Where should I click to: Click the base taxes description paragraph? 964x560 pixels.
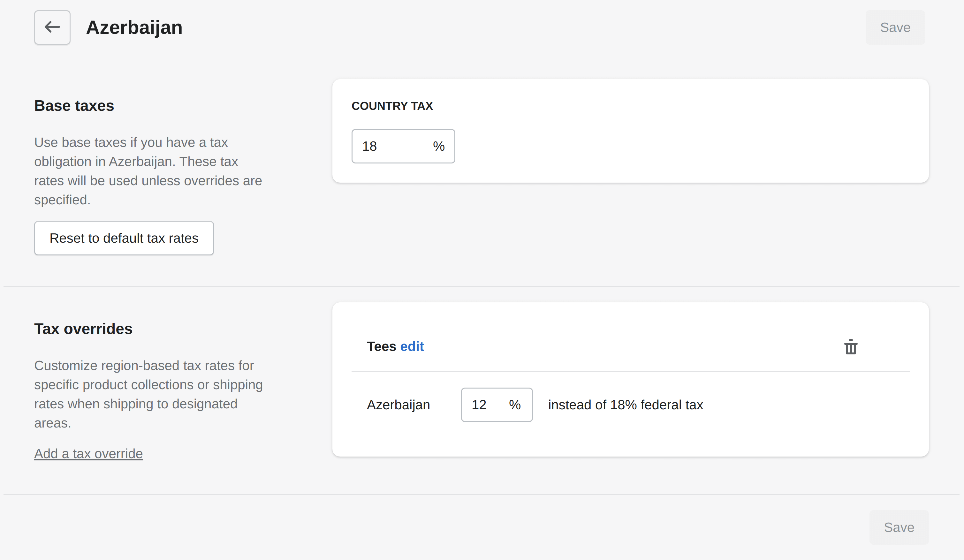click(148, 171)
